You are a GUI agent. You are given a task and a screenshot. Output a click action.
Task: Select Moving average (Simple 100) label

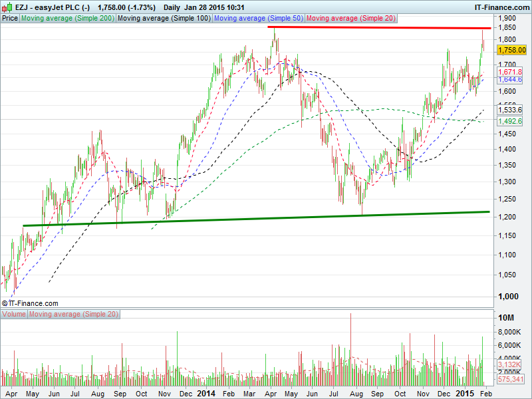pos(164,19)
